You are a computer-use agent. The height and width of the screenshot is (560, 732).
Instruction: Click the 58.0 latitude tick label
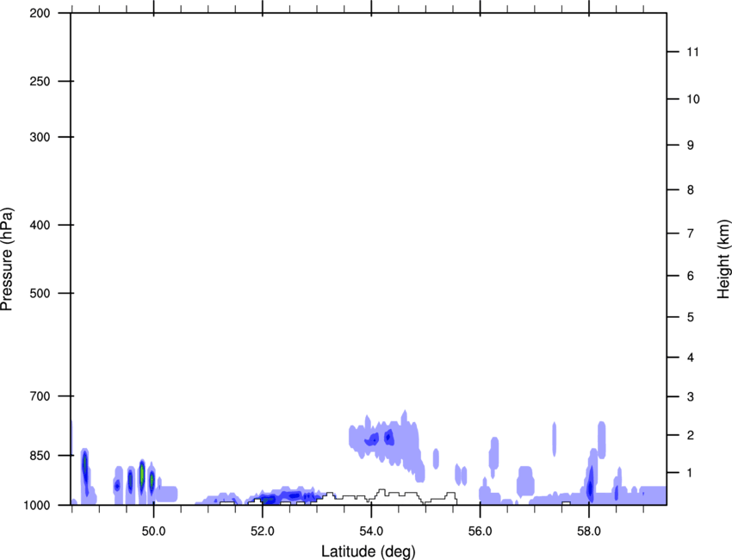coord(589,532)
